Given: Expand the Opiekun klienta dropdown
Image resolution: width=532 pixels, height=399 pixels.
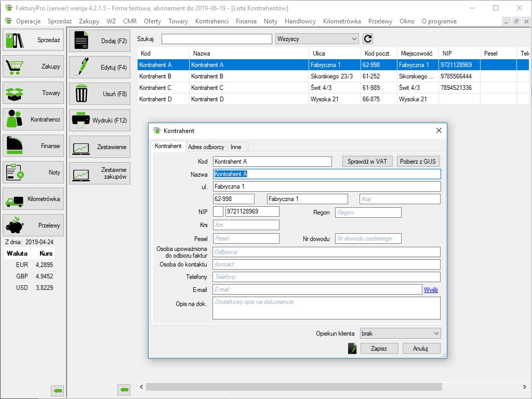Looking at the screenshot, I should tap(400, 334).
